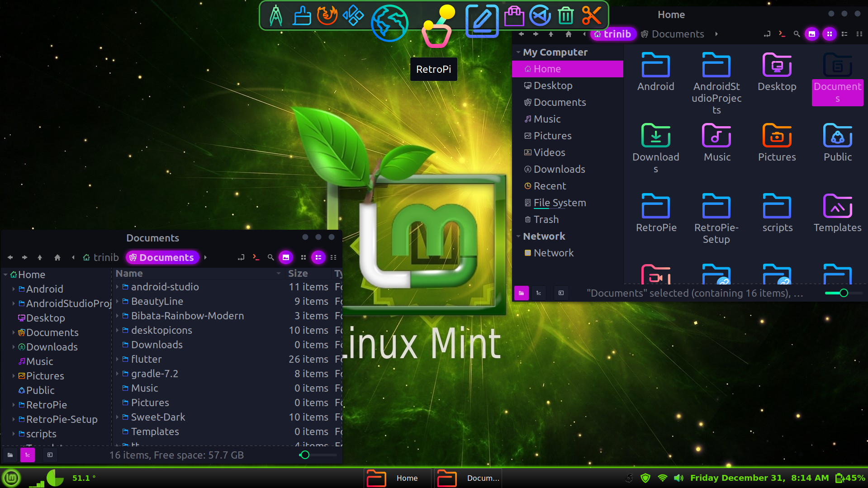This screenshot has width=868, height=488.
Task: Open Desktop in the Home window places sidebar
Action: click(x=567, y=85)
